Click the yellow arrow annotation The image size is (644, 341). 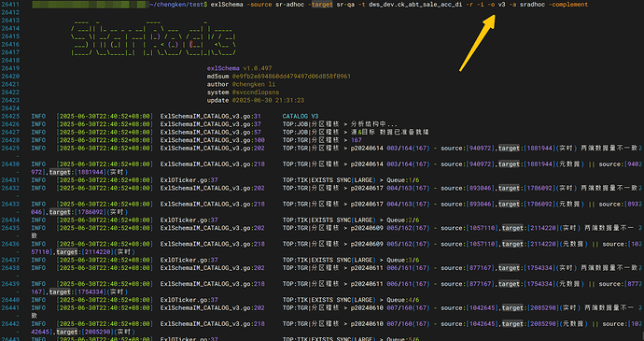pyautogui.click(x=478, y=43)
